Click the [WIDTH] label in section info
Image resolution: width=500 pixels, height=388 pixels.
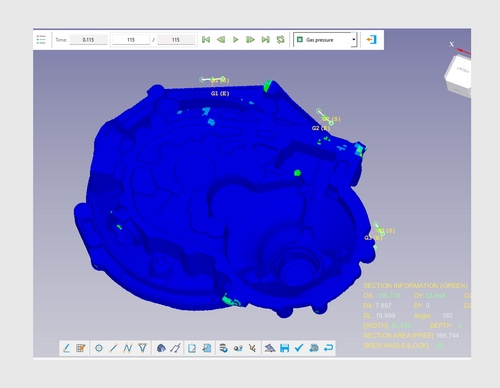(376, 325)
